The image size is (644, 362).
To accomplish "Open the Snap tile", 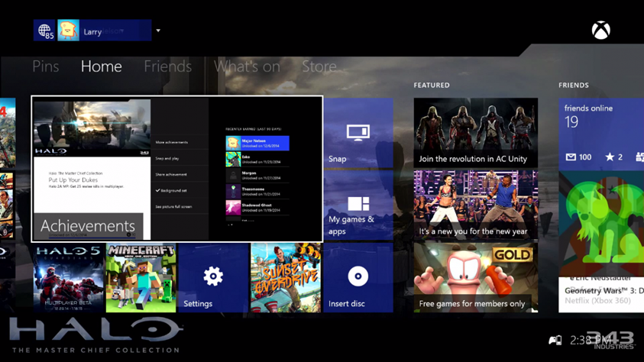I will coord(358,134).
